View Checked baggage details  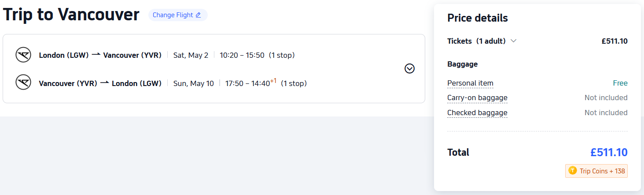coord(477,112)
